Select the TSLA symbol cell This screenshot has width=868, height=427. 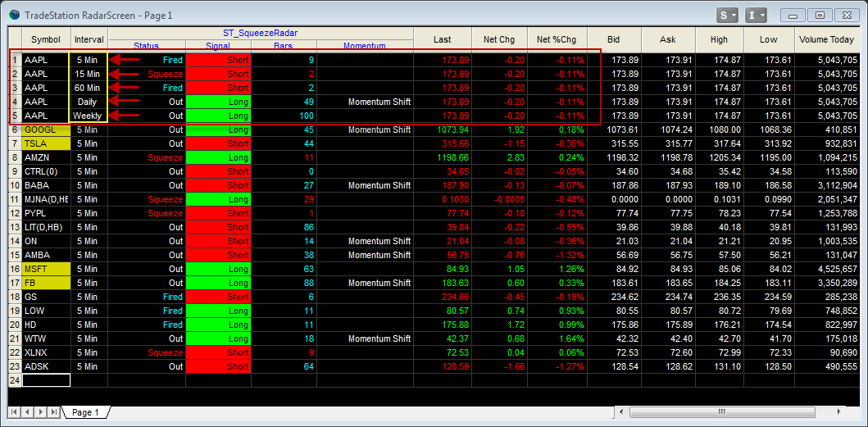pyautogui.click(x=47, y=143)
